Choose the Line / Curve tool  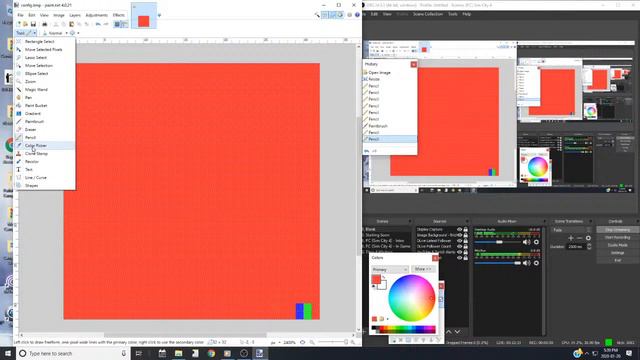[x=44, y=178]
